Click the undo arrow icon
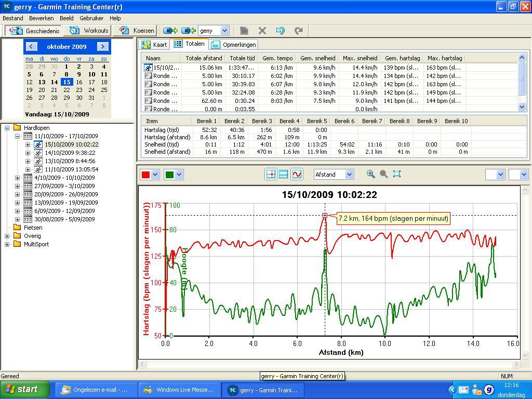This screenshot has width=532, height=399. [280, 31]
